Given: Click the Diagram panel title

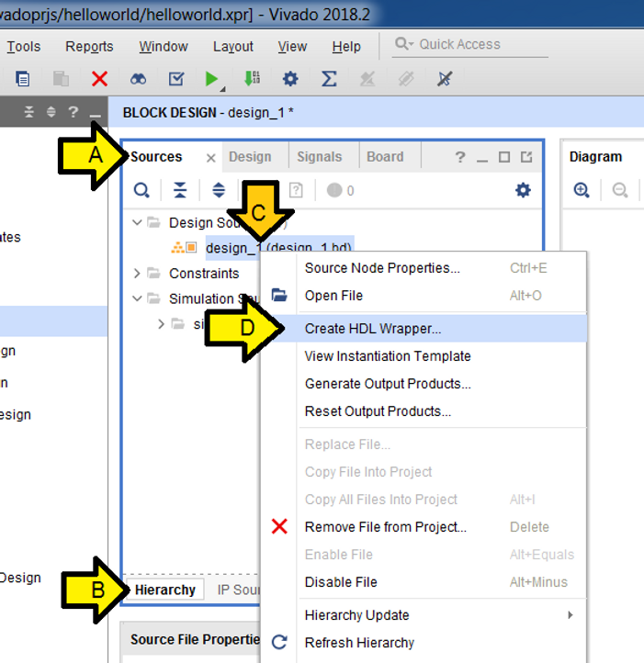Looking at the screenshot, I should click(595, 157).
